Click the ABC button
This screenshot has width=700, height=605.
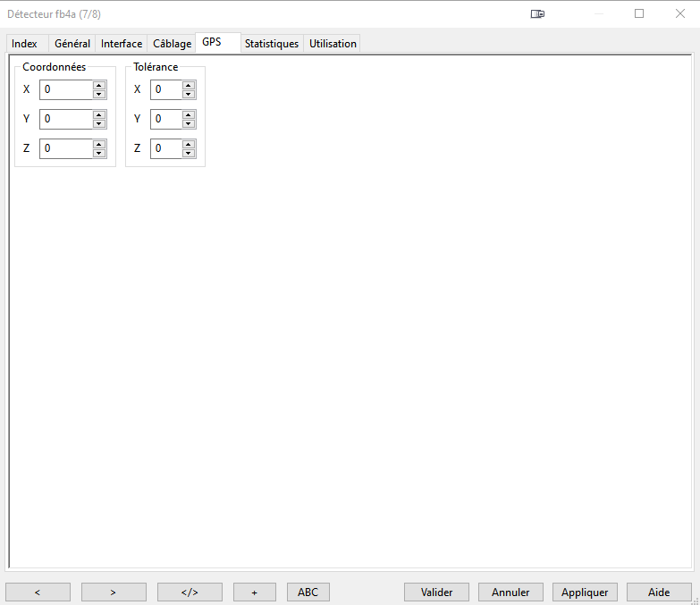click(x=308, y=592)
